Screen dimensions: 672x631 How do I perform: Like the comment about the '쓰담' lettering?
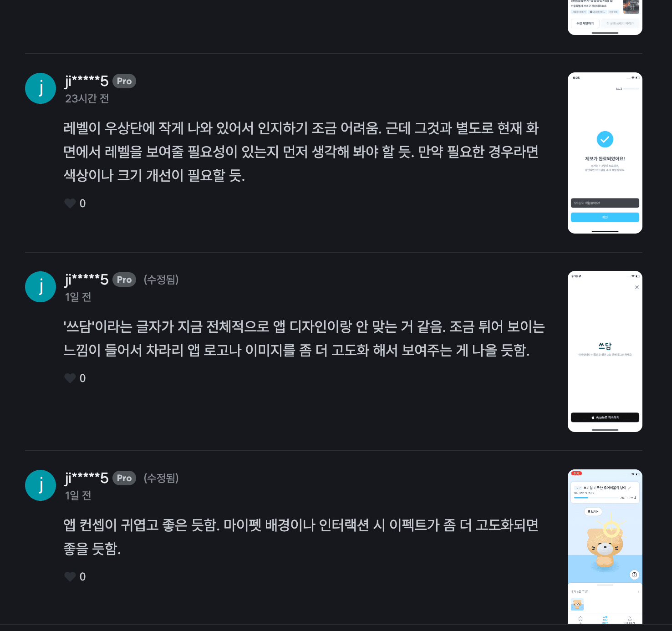point(70,378)
